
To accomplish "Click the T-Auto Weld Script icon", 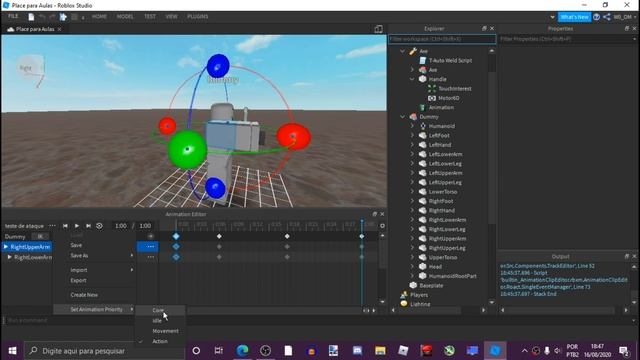I will [422, 60].
